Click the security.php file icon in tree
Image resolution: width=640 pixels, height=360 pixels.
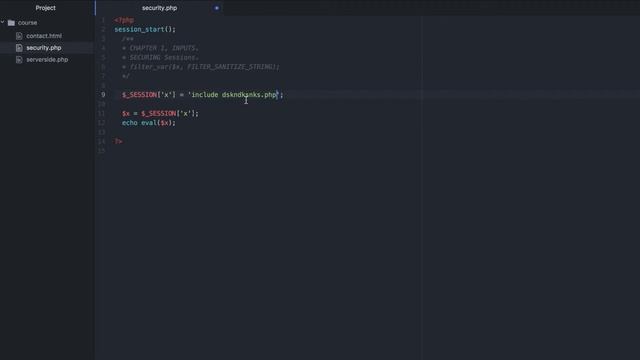(x=19, y=48)
